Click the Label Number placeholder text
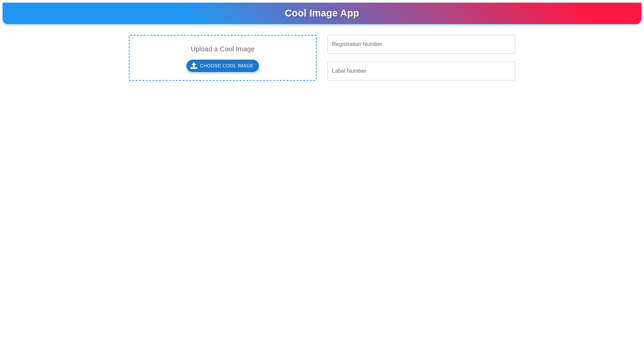Viewport: 644px width, 362px height. [349, 71]
